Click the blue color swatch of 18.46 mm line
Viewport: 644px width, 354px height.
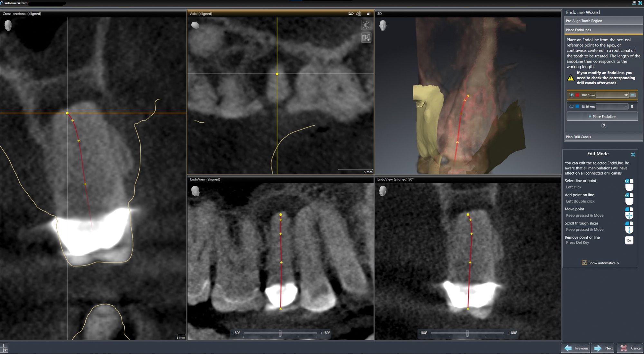click(577, 106)
